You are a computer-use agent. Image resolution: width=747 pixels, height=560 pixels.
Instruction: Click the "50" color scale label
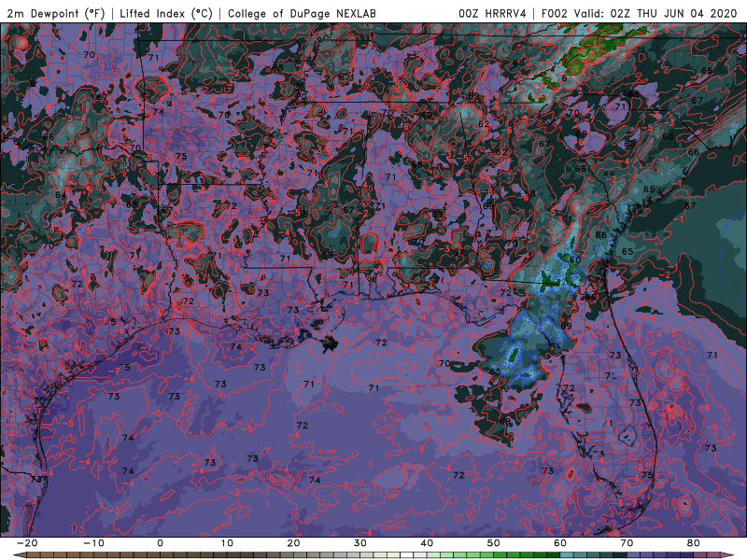click(494, 543)
